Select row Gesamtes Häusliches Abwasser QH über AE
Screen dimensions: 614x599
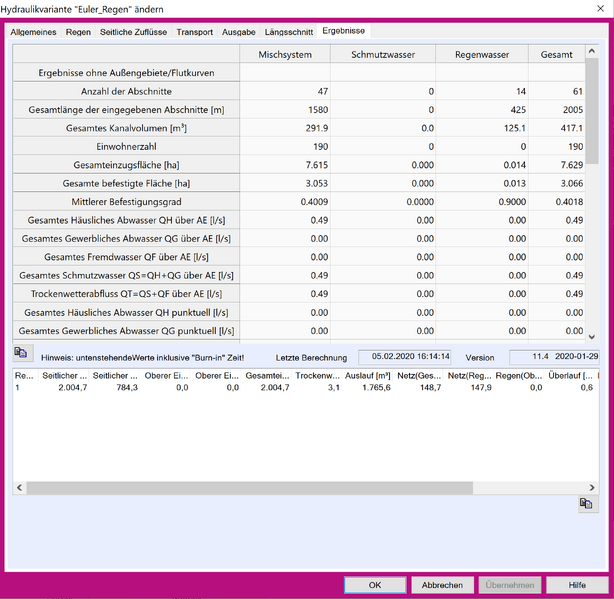(126, 220)
